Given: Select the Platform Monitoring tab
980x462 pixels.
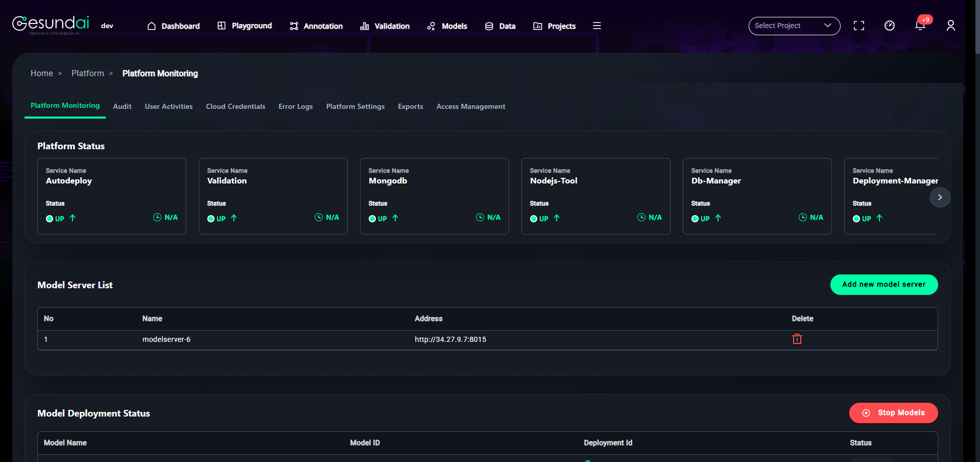Looking at the screenshot, I should tap(65, 106).
